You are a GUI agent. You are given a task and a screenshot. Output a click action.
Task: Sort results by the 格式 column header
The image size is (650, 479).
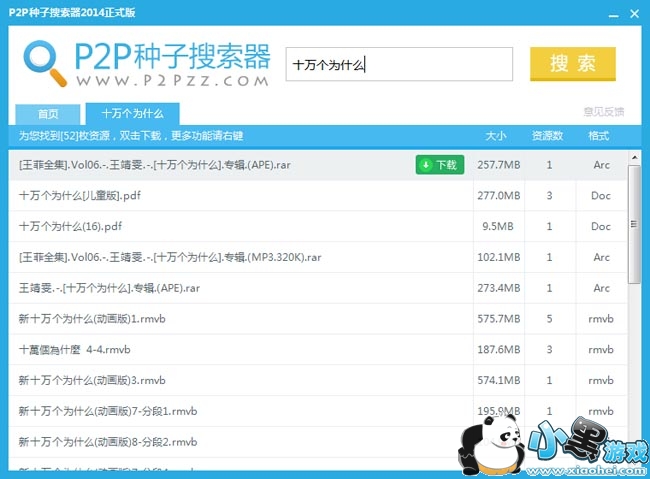coord(599,136)
